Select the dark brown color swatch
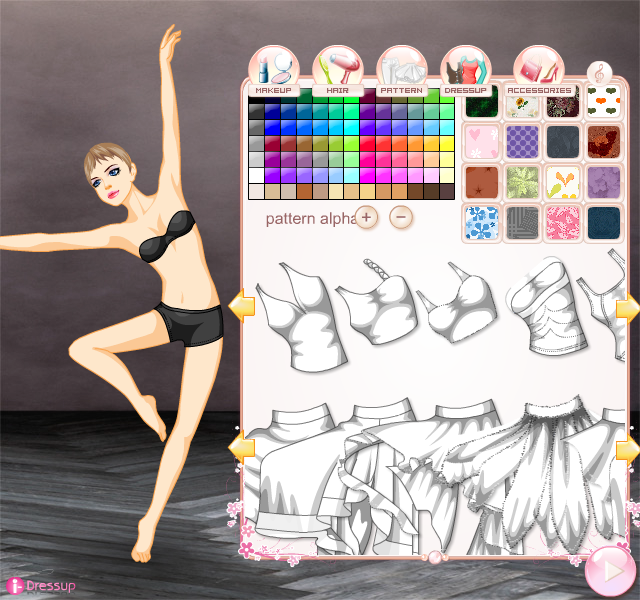 click(431, 191)
